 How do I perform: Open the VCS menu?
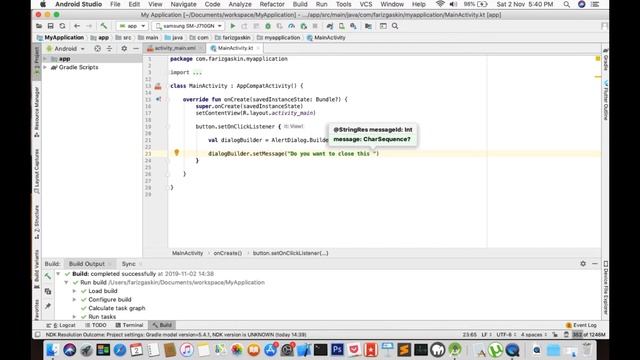tap(366, 4)
